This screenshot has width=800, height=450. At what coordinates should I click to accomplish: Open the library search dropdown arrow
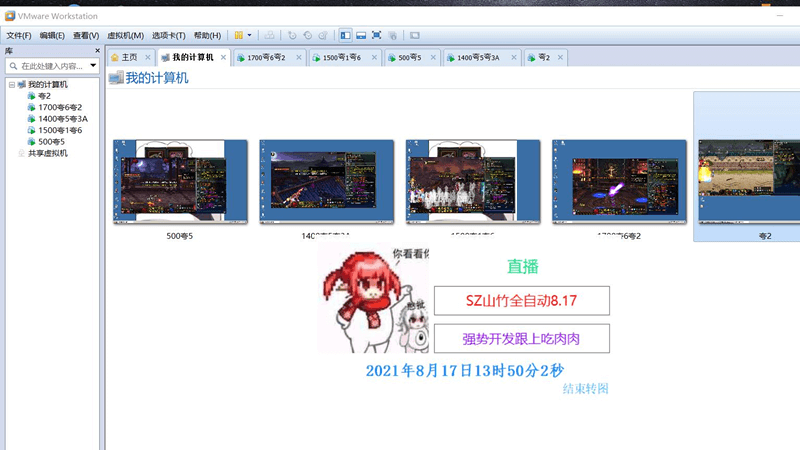pos(93,65)
